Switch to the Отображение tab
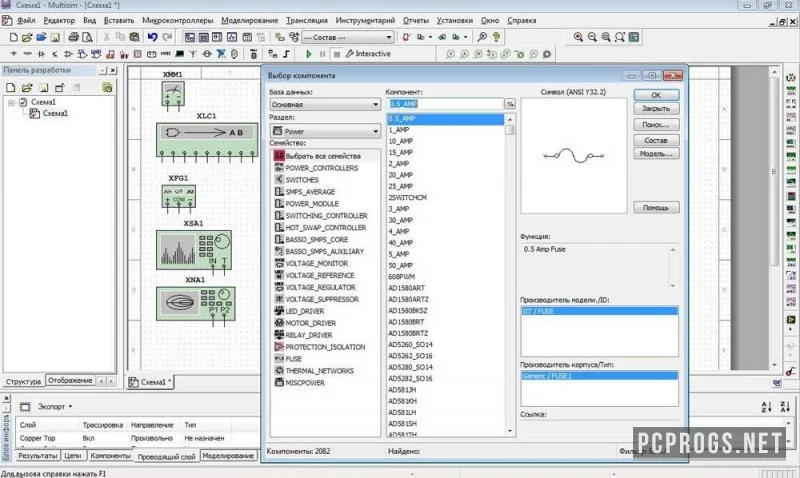 point(70,381)
